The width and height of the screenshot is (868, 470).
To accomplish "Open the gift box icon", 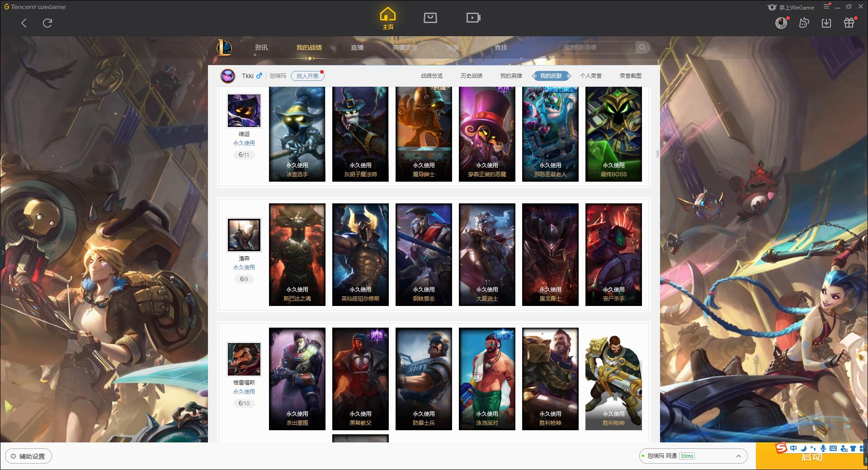I will click(x=849, y=23).
